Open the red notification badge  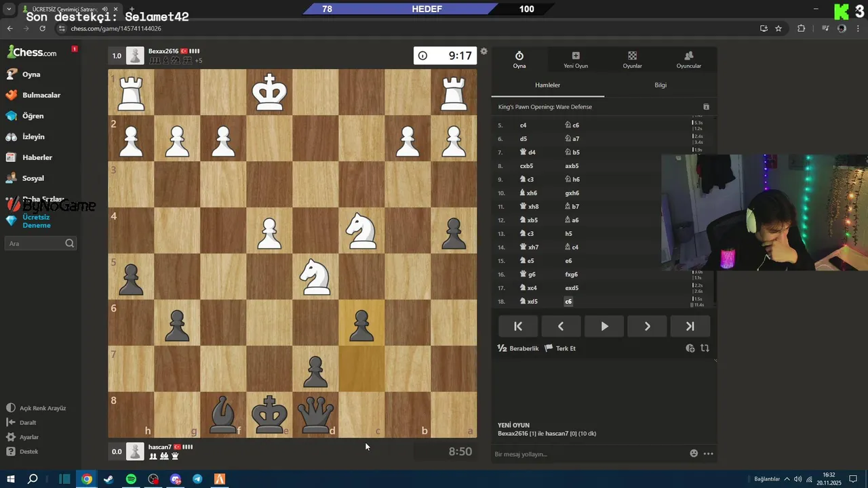(75, 49)
